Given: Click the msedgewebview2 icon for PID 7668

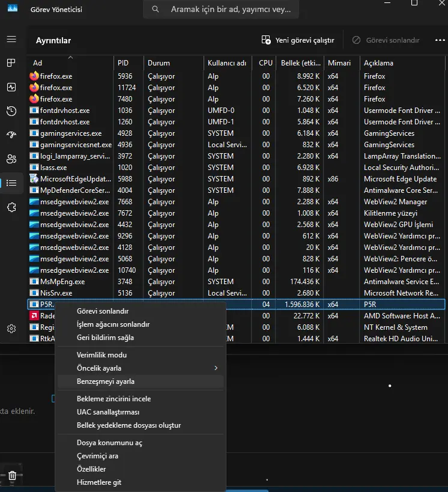Looking at the screenshot, I should 34,201.
